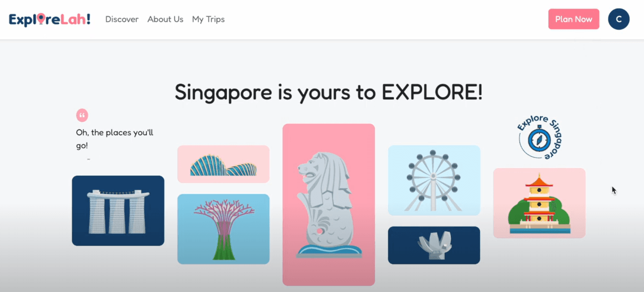This screenshot has width=644, height=292.
Task: Click the Singapore Flyer ferris wheel card
Action: (x=434, y=180)
